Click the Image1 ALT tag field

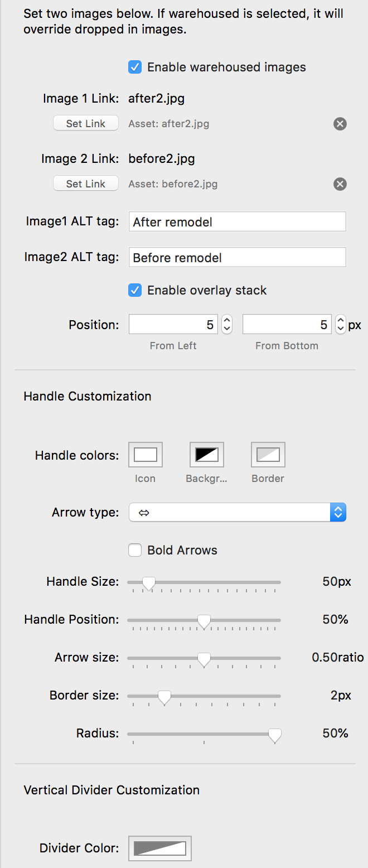coord(237,221)
